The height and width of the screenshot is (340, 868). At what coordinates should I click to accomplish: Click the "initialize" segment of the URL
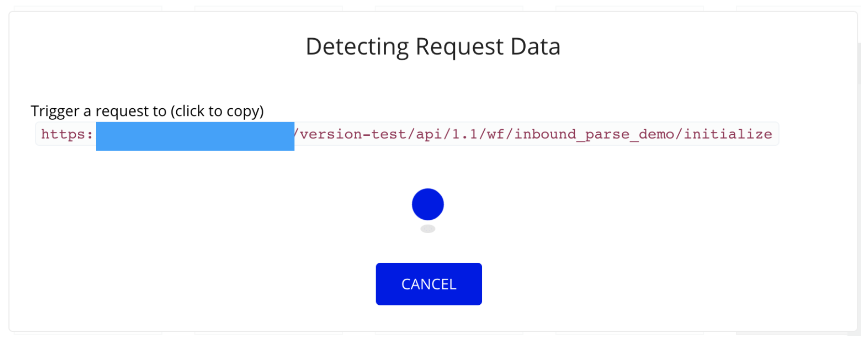point(728,134)
